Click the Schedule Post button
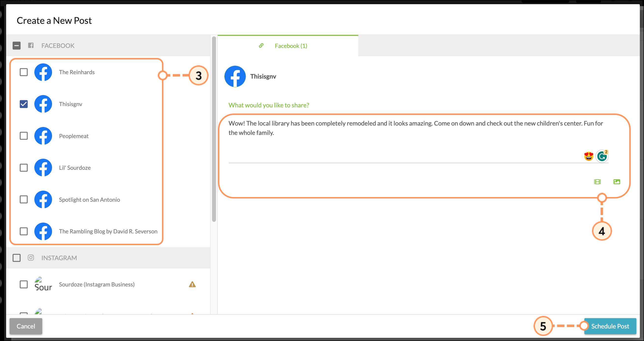 (x=610, y=326)
